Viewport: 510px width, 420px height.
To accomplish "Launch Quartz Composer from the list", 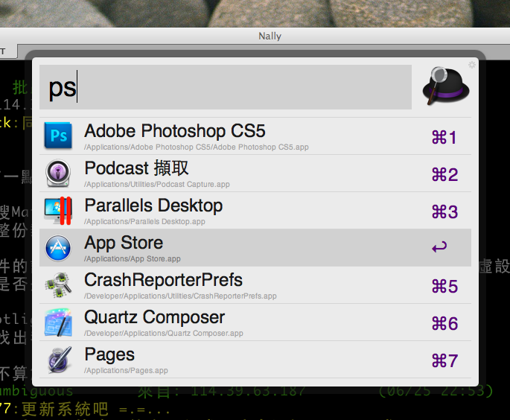I will click(x=255, y=322).
